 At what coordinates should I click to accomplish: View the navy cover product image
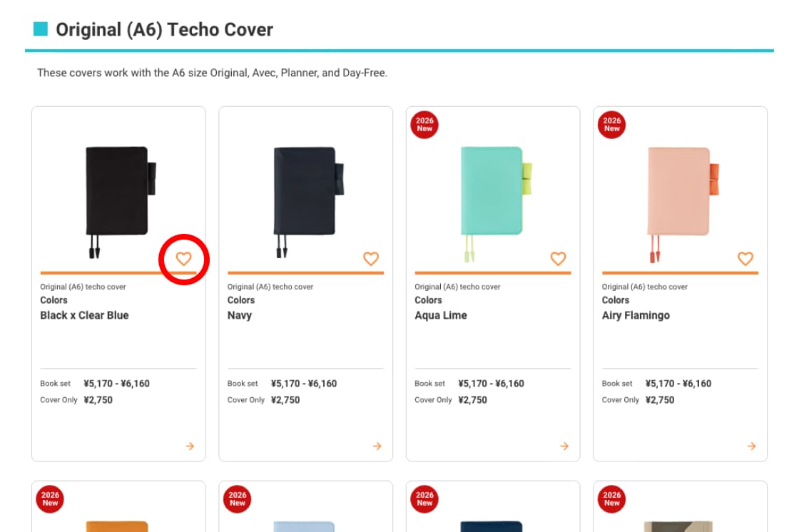coord(305,192)
